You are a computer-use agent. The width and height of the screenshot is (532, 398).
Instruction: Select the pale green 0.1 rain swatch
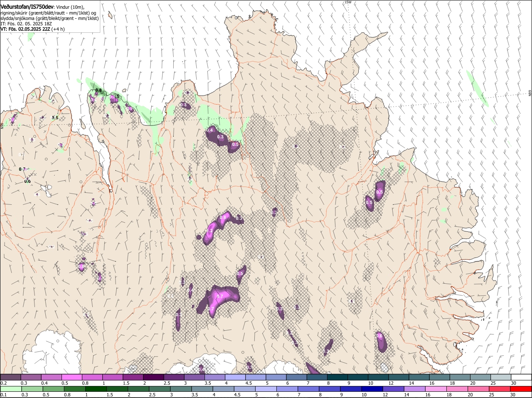tap(11, 389)
